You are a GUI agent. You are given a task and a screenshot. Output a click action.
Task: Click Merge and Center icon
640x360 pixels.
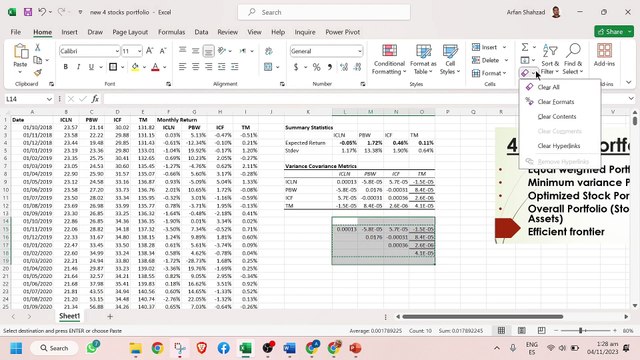[268, 67]
